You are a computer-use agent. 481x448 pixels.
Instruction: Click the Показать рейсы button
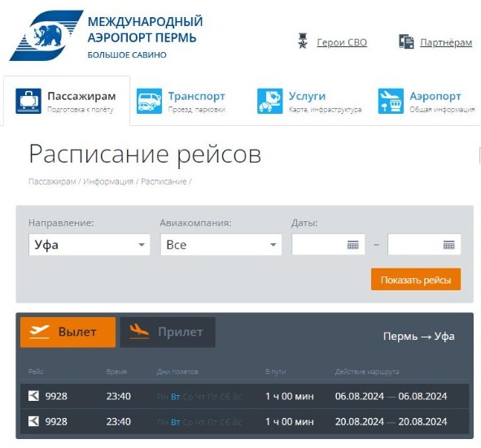pos(416,279)
